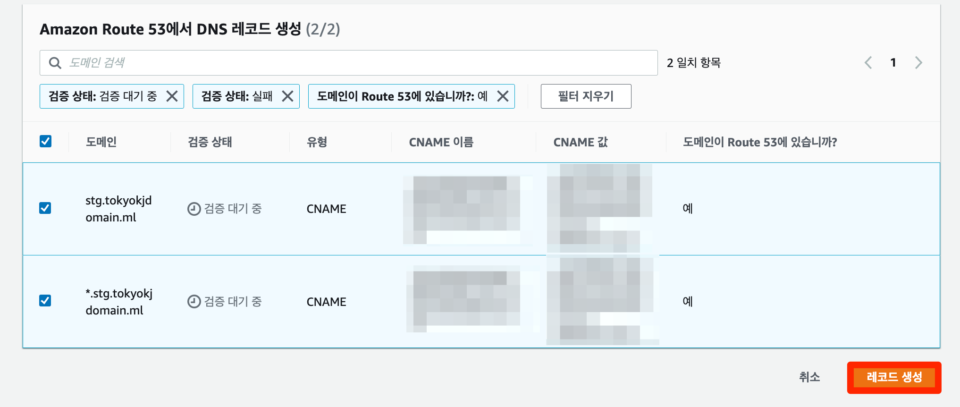The height and width of the screenshot is (407, 960).
Task: Uncheck the stg.tokyokjdomain.ml row checkbox
Action: (45, 208)
